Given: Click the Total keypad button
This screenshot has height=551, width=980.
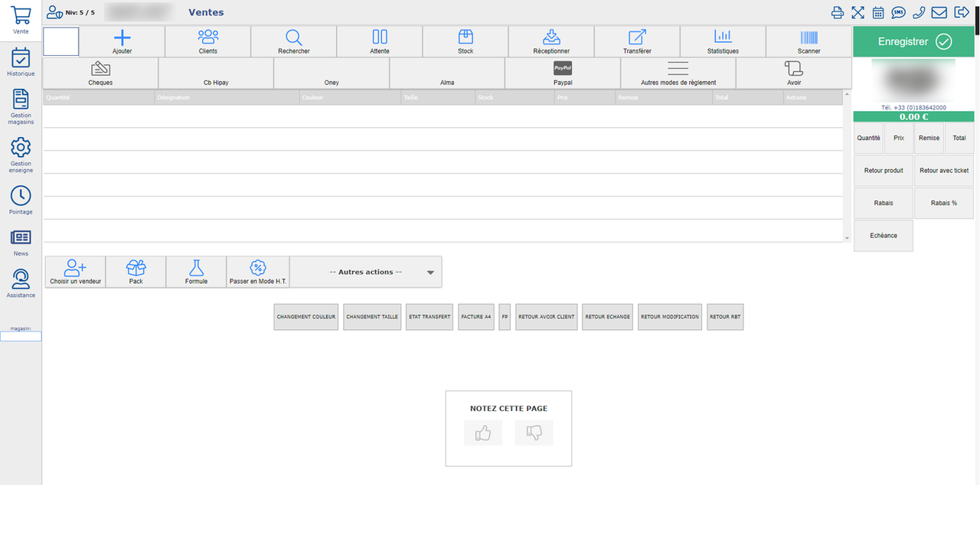Looking at the screenshot, I should tap(959, 139).
